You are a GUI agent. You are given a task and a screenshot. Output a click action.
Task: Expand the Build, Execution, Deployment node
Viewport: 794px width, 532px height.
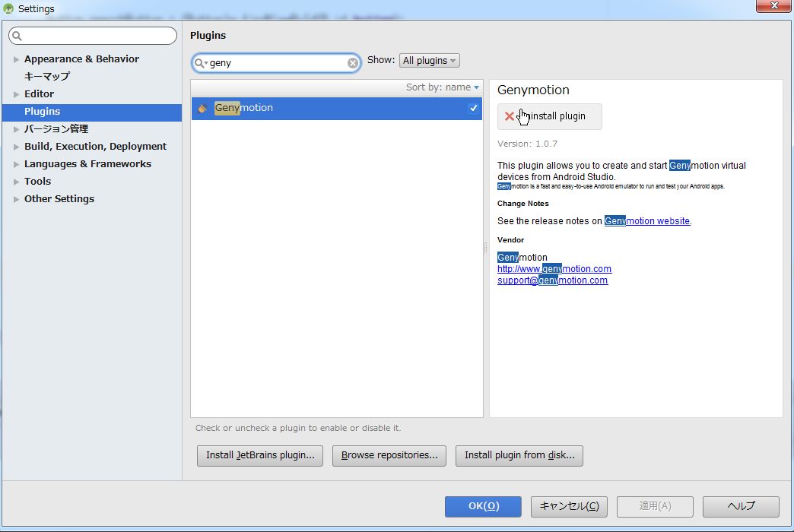pyautogui.click(x=17, y=147)
